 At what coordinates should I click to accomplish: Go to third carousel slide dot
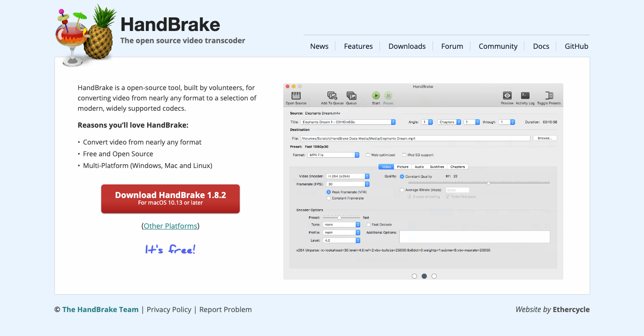click(x=434, y=276)
